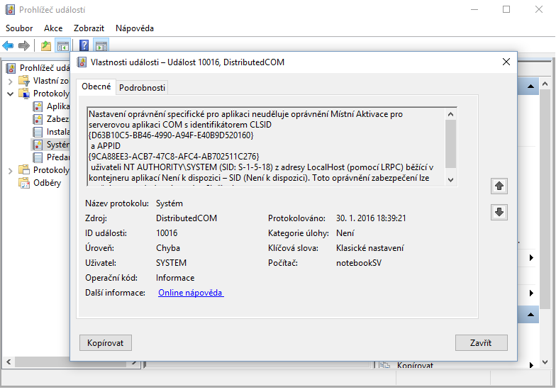This screenshot has height=392, width=556.
Task: Click the forward arrow toolbar icon
Action: (24, 46)
